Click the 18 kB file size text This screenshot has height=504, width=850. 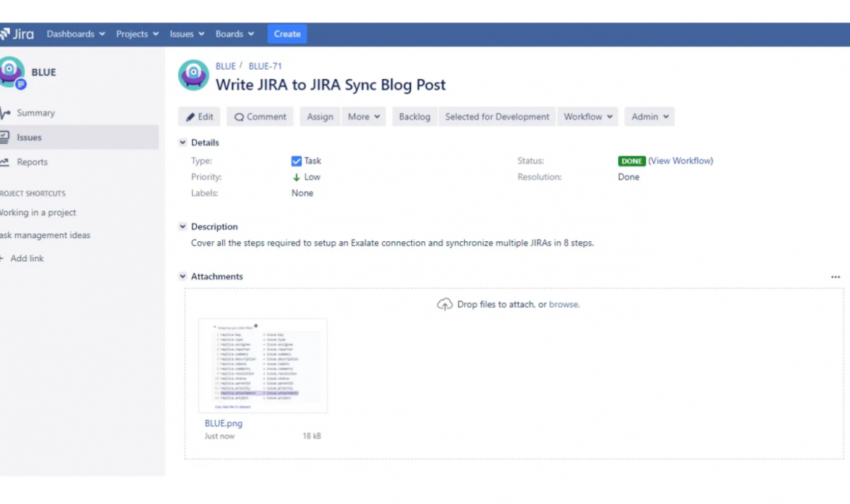312,436
